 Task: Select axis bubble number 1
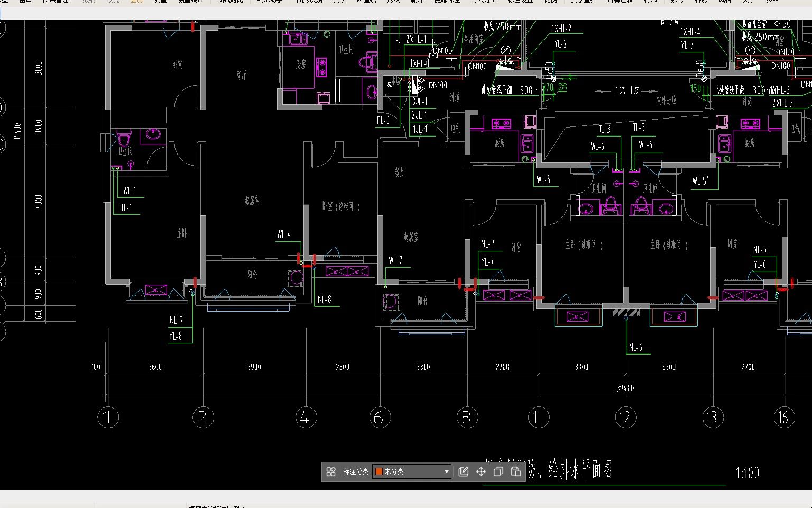pyautogui.click(x=108, y=418)
